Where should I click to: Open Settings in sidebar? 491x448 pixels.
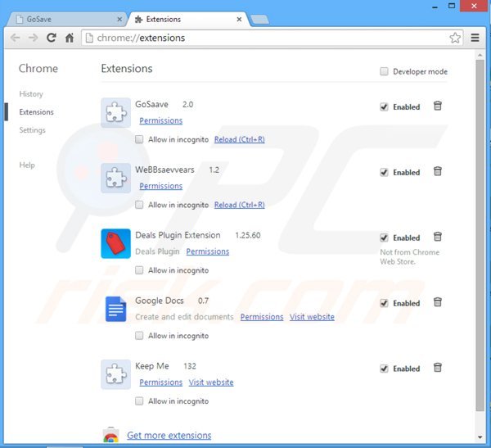[32, 130]
